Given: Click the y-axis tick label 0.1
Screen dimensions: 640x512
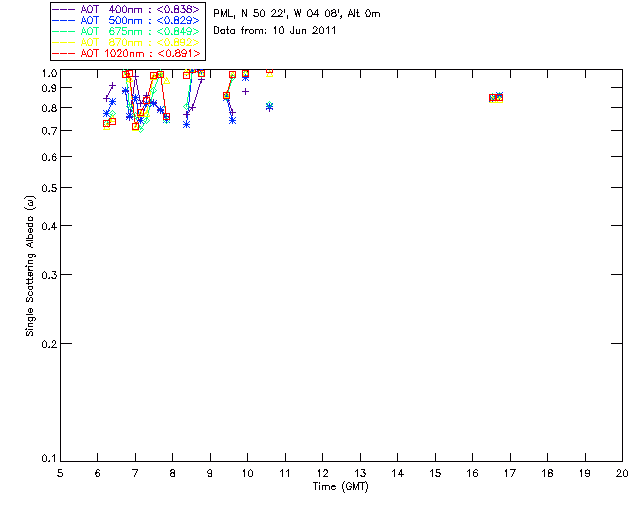Looking at the screenshot, I should pyautogui.click(x=48, y=459).
